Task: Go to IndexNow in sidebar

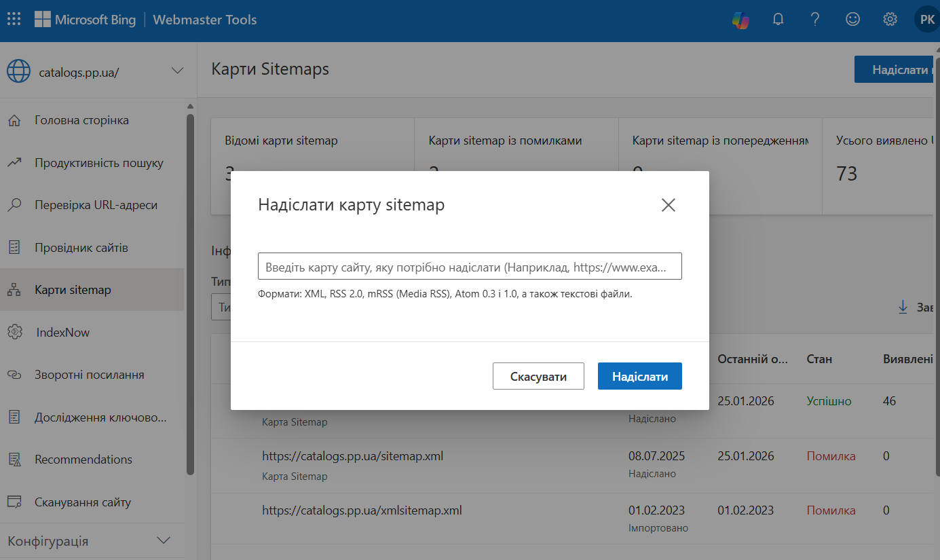Action: [62, 333]
